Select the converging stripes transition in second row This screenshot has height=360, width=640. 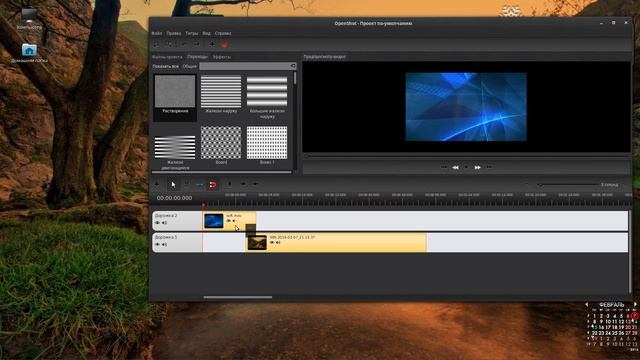(x=175, y=147)
